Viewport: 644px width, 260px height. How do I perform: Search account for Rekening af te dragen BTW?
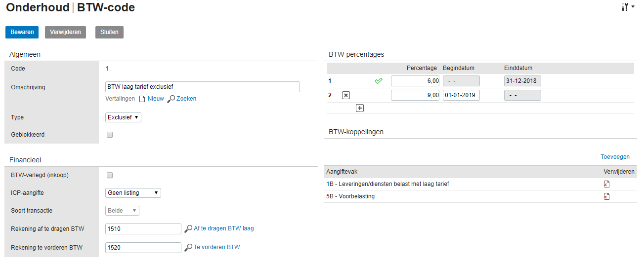tap(188, 229)
